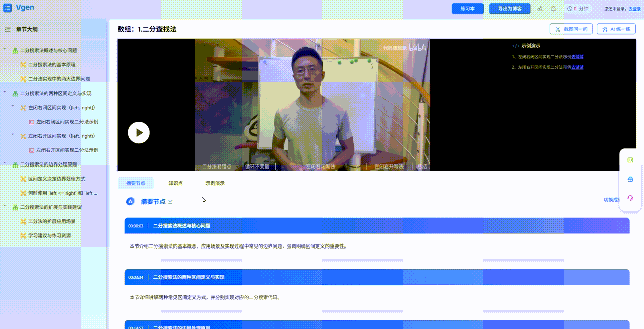644x329 pixels.
Task: Click the AI 练一练 button
Action: click(x=616, y=29)
